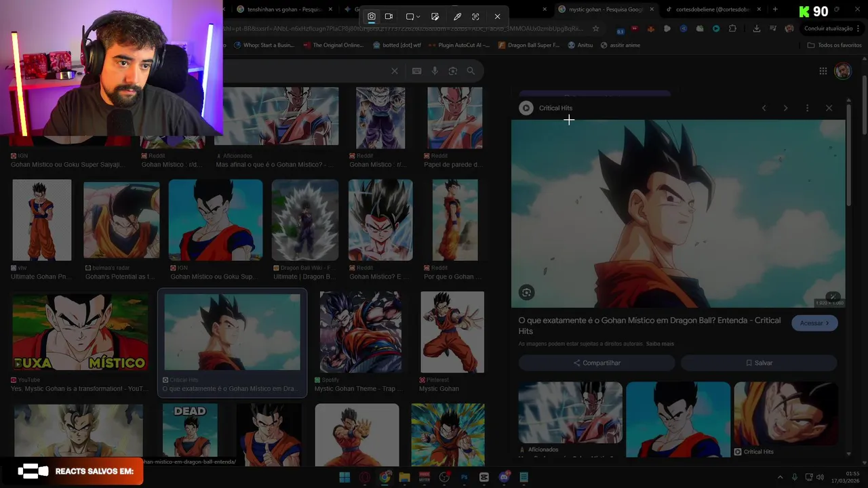Open the Windows Start menu
This screenshot has height=488, width=868.
(344, 477)
